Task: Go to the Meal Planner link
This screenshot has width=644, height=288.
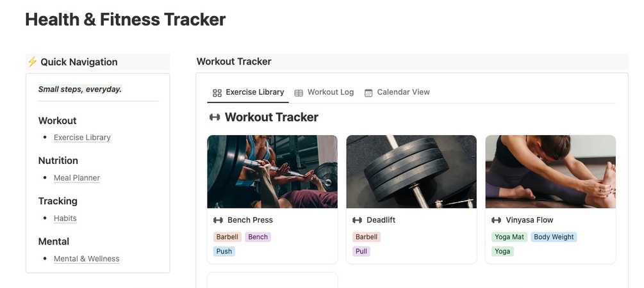Action: (77, 178)
